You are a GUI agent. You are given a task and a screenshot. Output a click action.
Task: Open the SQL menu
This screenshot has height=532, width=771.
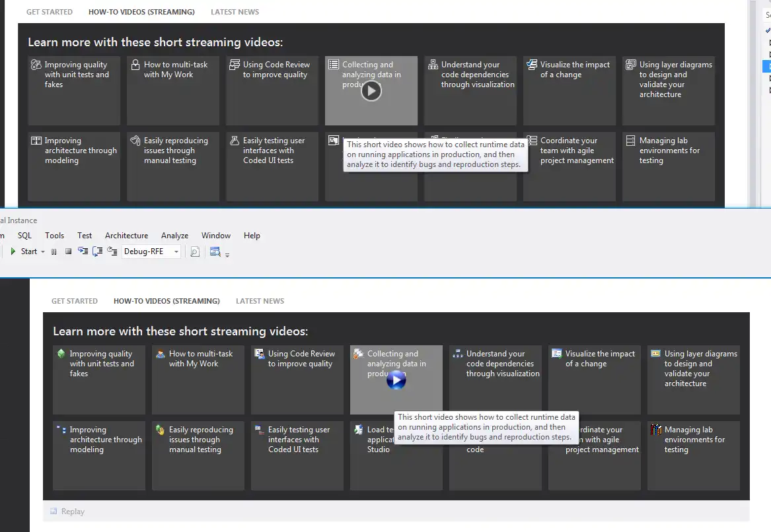[x=24, y=235]
